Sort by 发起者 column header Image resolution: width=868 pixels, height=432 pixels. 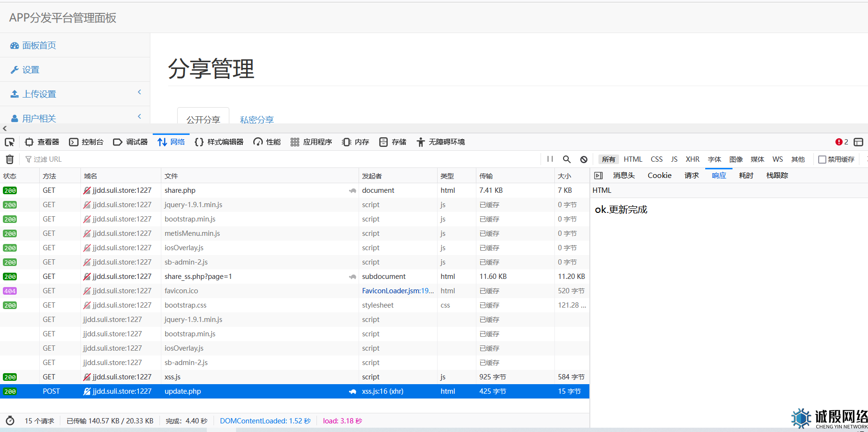pos(398,176)
